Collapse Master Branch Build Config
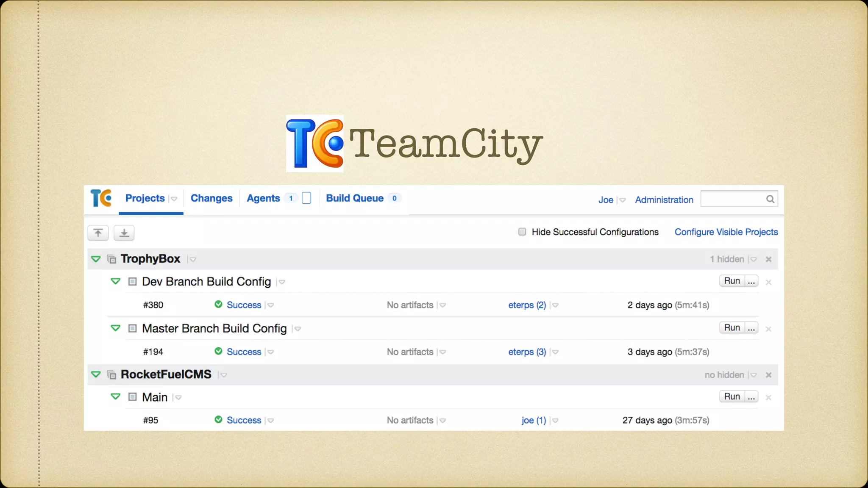The height and width of the screenshot is (488, 868). tap(115, 328)
